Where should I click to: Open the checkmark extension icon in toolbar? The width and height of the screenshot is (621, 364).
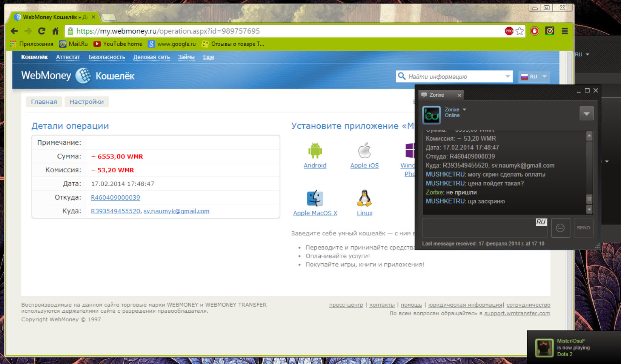click(550, 31)
